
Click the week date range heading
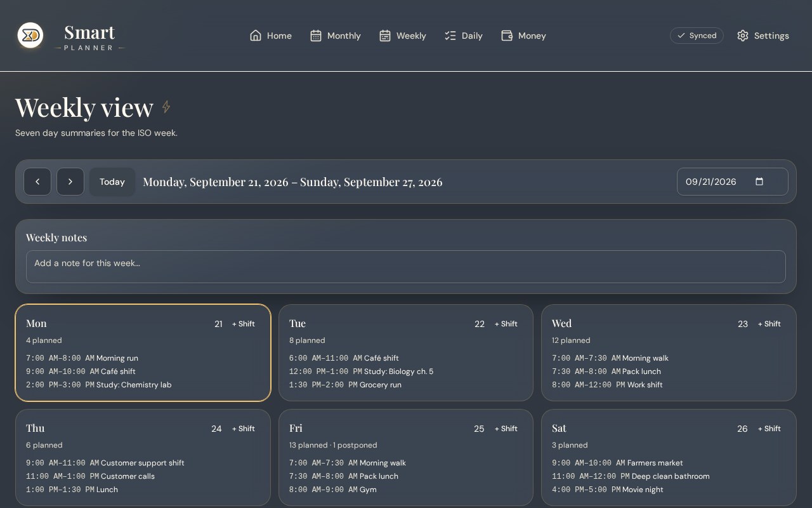click(x=292, y=182)
